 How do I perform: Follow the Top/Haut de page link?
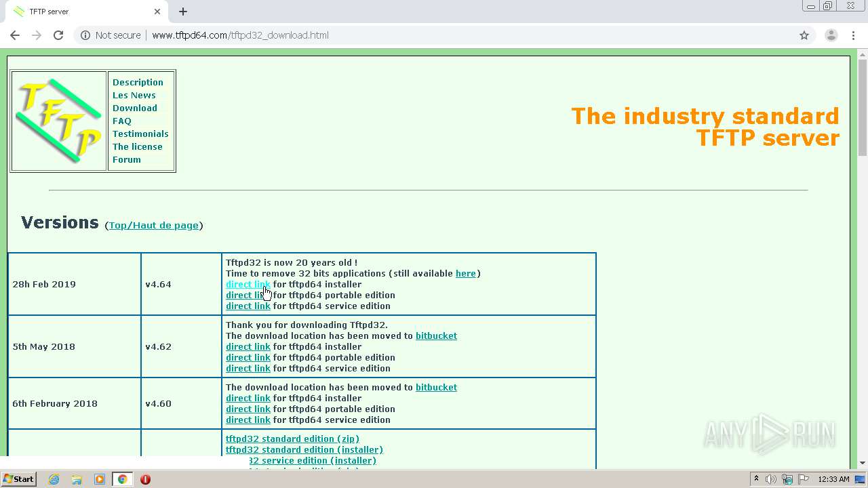click(154, 226)
